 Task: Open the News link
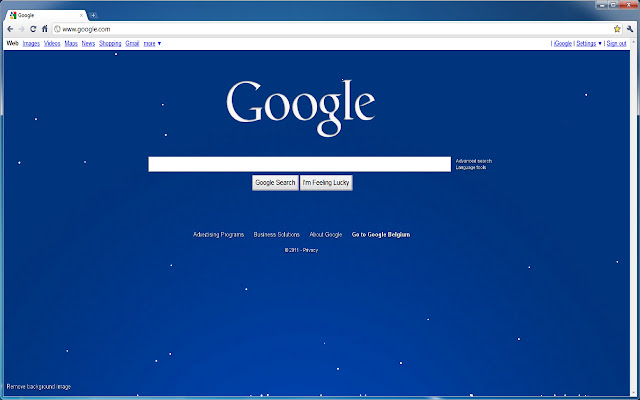88,43
